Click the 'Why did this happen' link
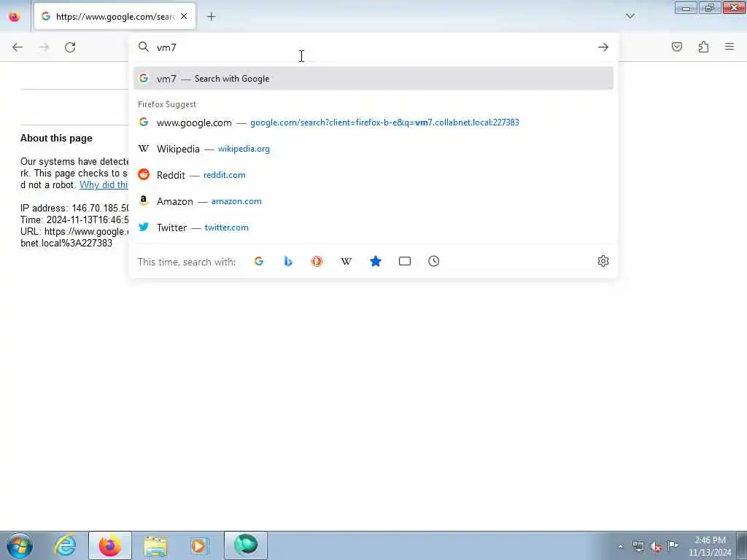Image resolution: width=747 pixels, height=560 pixels. pos(104,184)
